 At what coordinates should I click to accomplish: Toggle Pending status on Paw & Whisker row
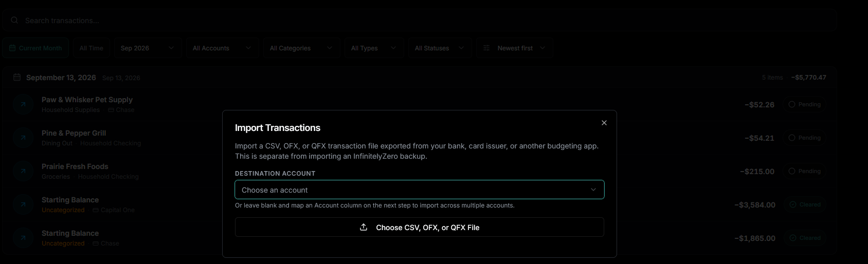click(x=805, y=104)
